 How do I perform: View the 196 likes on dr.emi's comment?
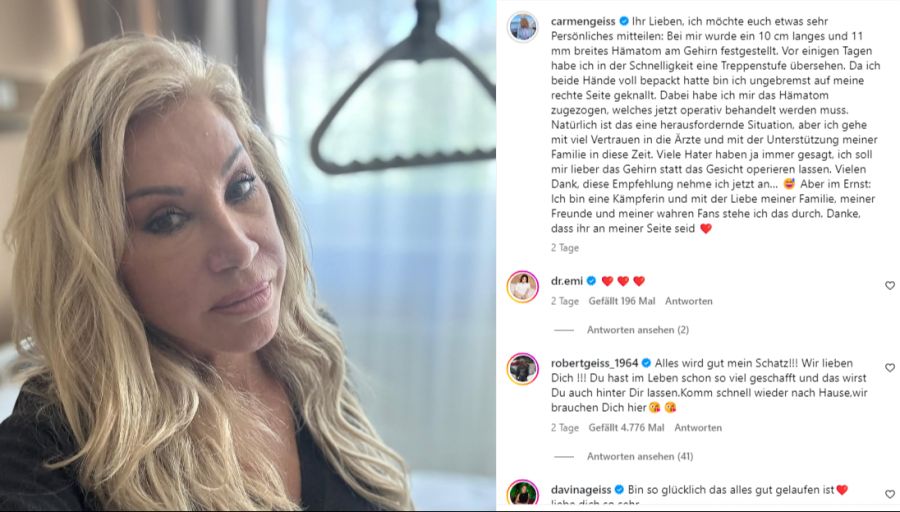622,301
